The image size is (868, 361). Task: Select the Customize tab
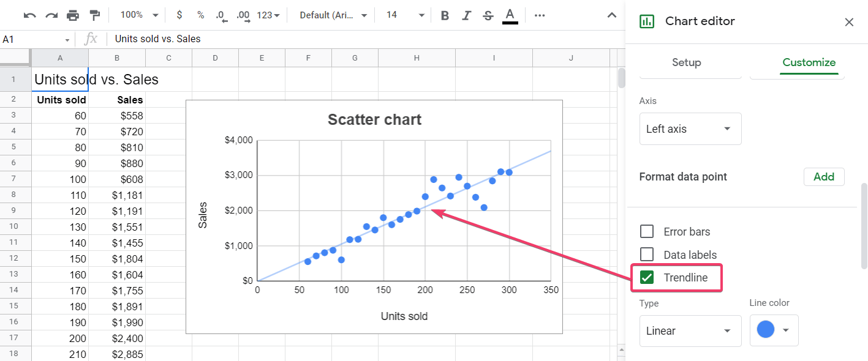(809, 62)
